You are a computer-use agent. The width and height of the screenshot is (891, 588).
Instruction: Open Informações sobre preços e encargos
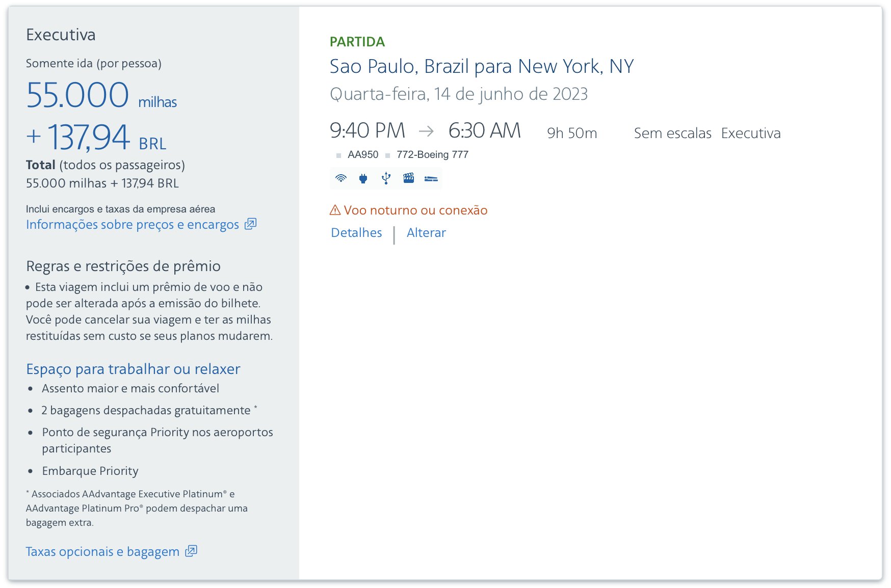click(133, 225)
